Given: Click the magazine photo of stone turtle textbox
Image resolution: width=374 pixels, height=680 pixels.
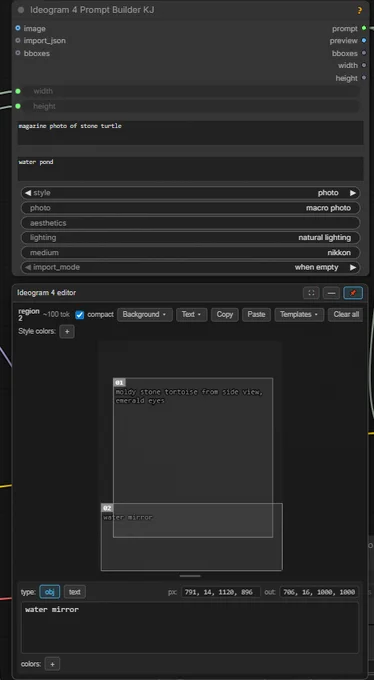Looking at the screenshot, I should 190,133.
